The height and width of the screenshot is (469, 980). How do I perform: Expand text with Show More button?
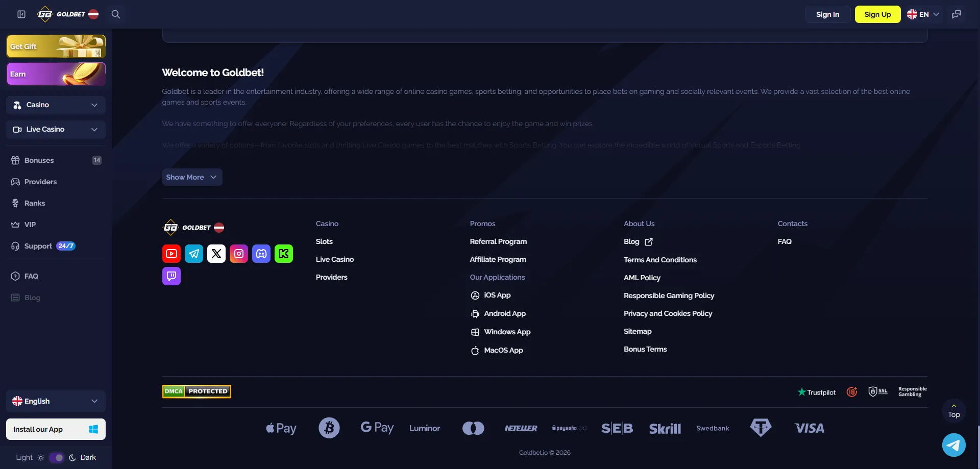tap(192, 177)
